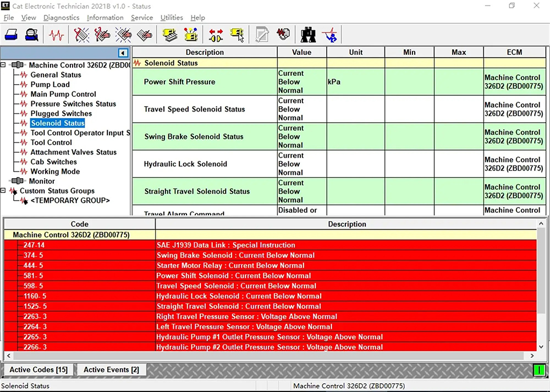Open Print Preview from the toolbar

pos(32,35)
